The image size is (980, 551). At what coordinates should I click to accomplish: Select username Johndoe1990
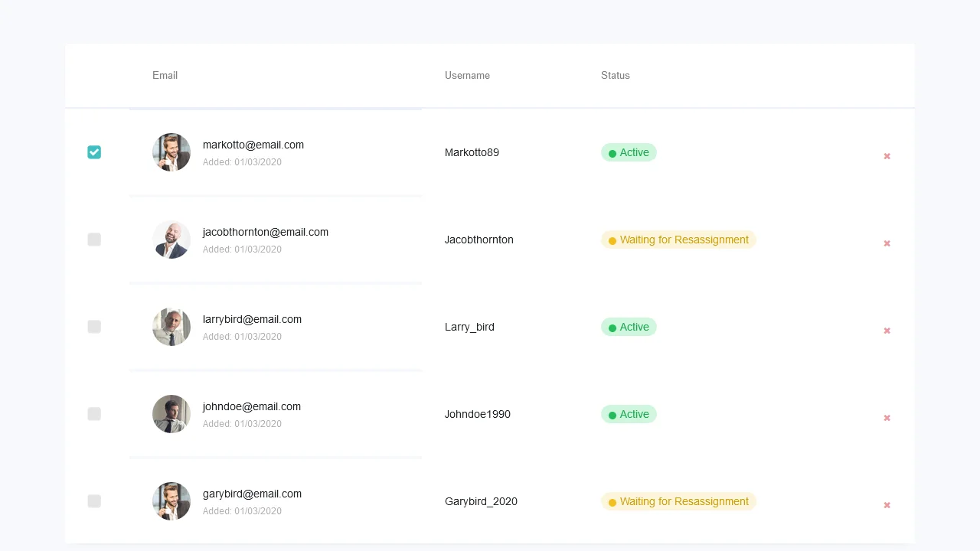478,414
